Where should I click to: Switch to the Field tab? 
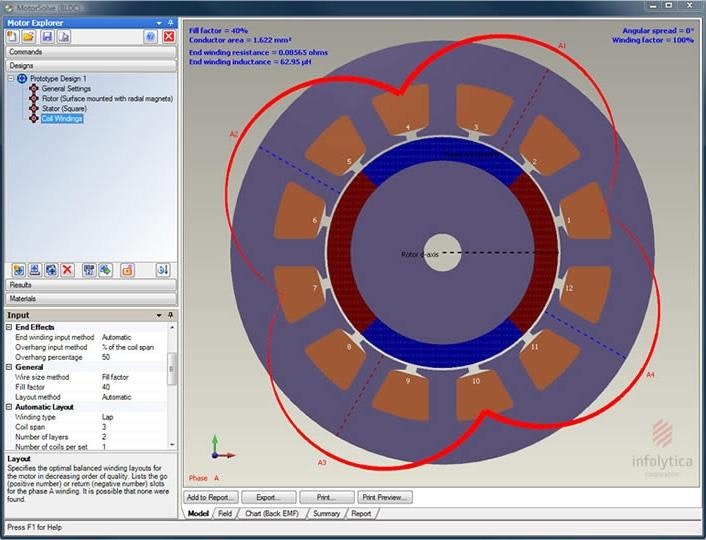click(x=225, y=513)
